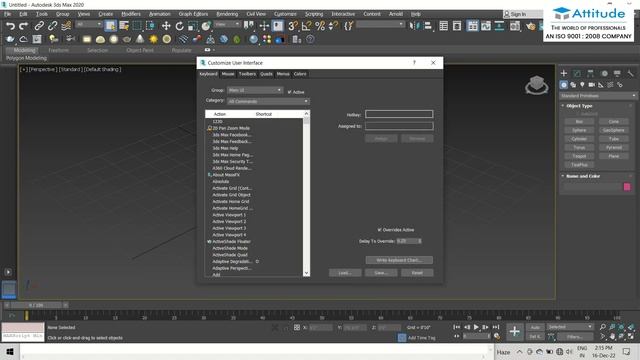Screen dimensions: 640x360
Task: Activate the Select and Scale tool
Action: [193, 26]
